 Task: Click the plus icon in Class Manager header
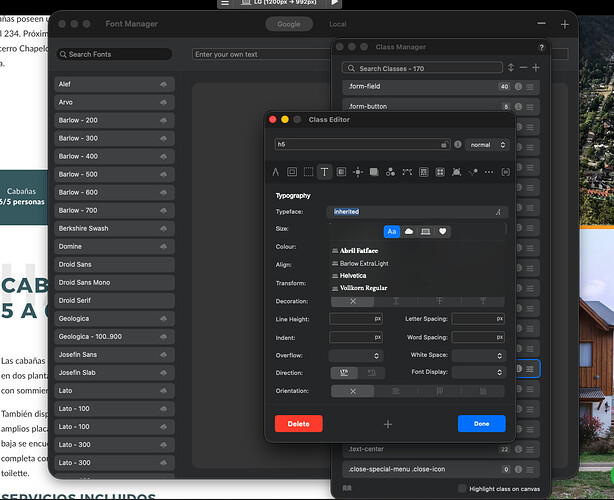536,68
